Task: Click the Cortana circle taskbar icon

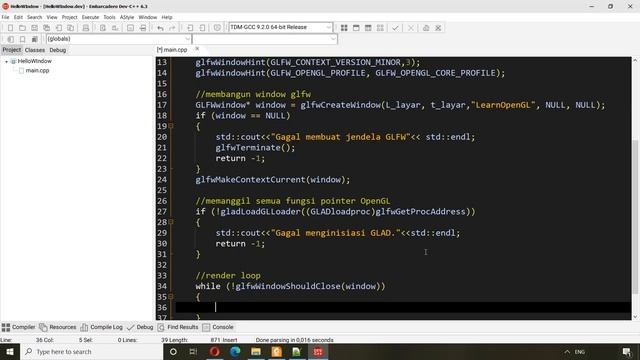Action: (173, 351)
